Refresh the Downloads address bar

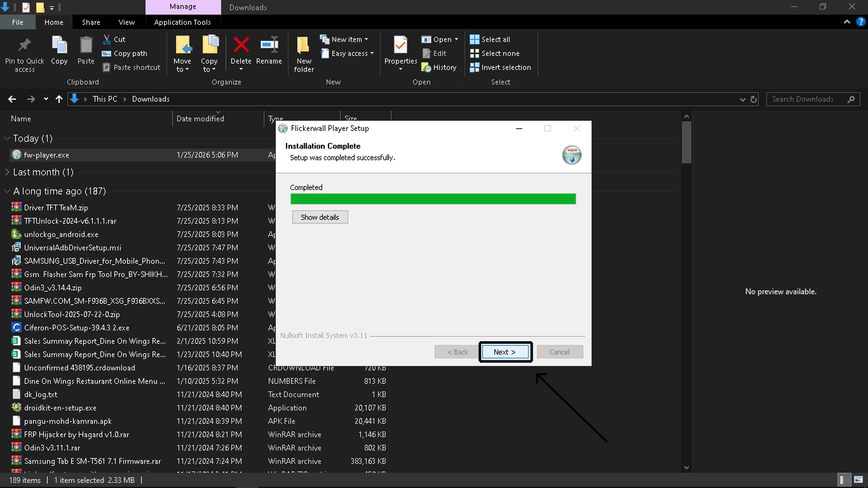(x=754, y=99)
